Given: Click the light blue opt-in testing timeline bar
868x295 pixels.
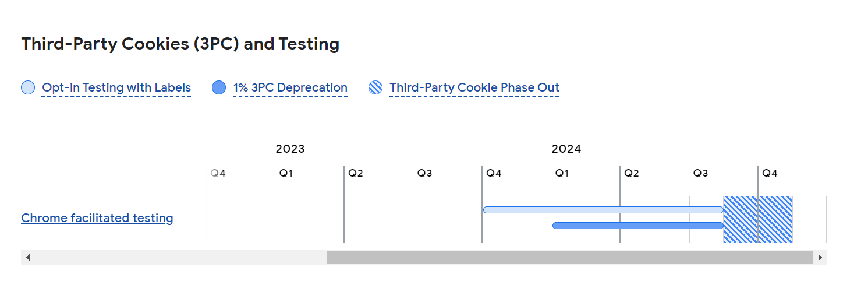Looking at the screenshot, I should tap(603, 210).
